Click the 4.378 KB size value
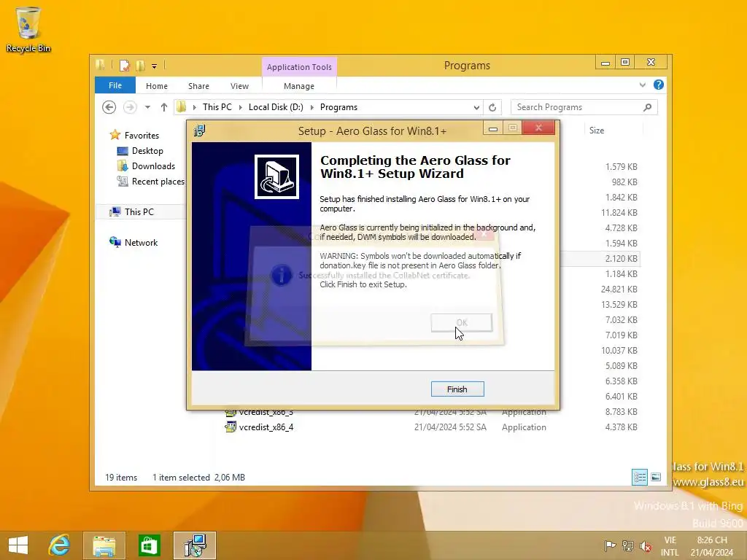This screenshot has width=747, height=560. tap(622, 427)
